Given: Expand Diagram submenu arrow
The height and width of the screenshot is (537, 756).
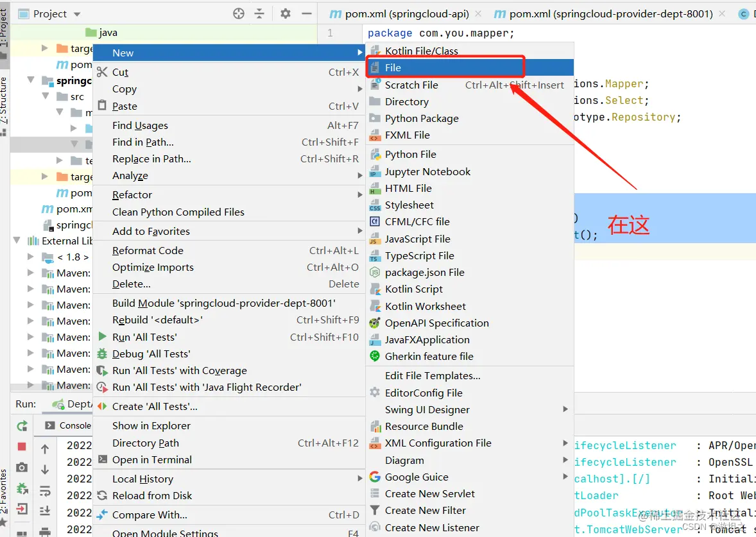Looking at the screenshot, I should [565, 461].
